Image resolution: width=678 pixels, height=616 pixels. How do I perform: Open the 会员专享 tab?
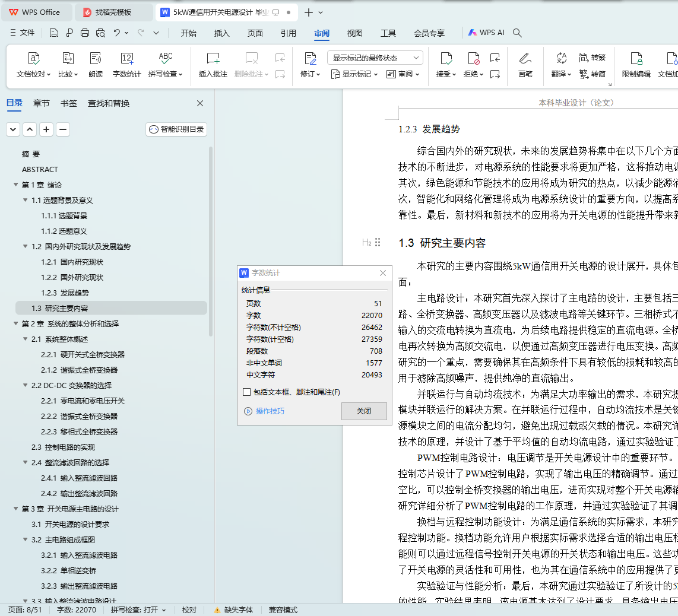click(429, 33)
